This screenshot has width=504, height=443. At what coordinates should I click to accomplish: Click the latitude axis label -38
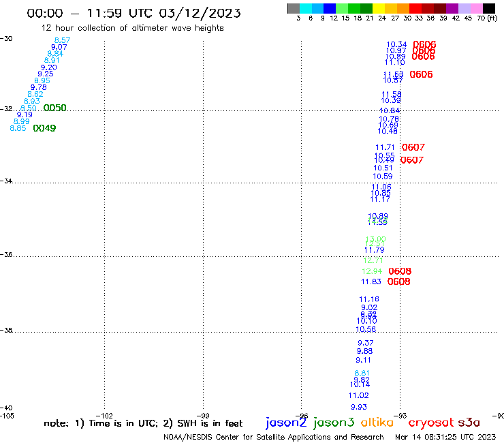(6, 330)
